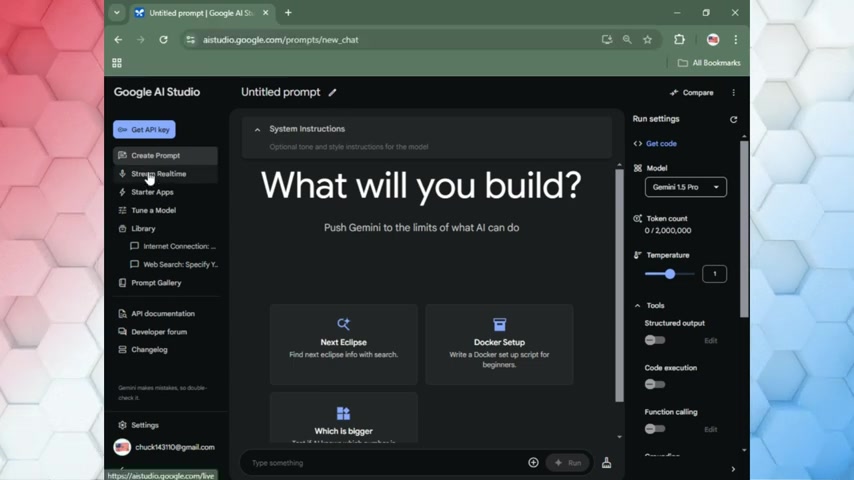The image size is (854, 480).
Task: Open the Changelog link
Action: [143, 350]
